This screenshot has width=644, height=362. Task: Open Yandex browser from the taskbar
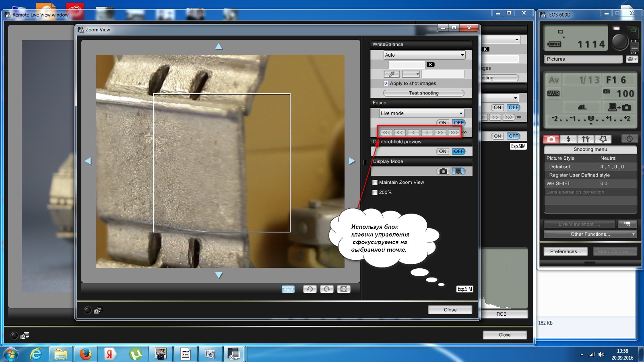[110, 354]
